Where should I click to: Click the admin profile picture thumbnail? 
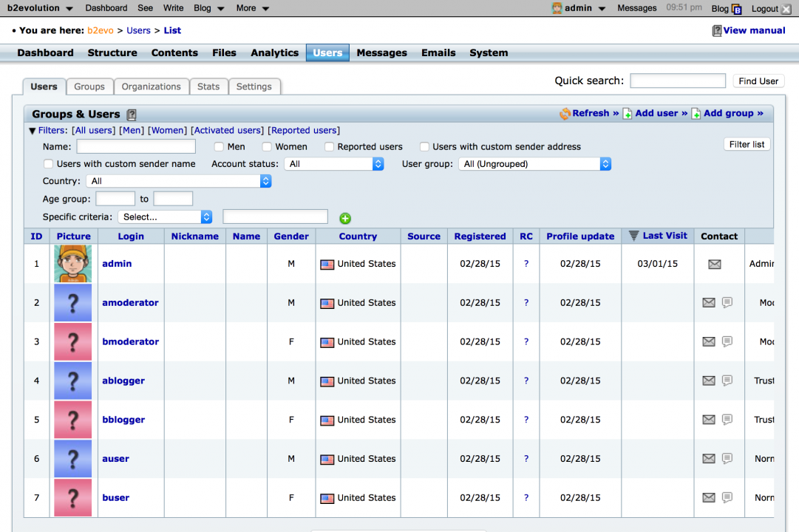(x=73, y=264)
